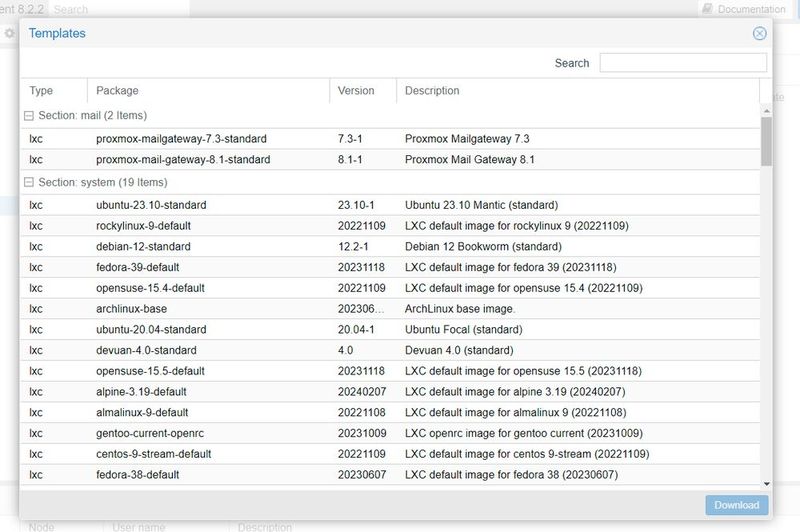Select fedora-39-default template
This screenshot has height=532, width=800.
(x=390, y=267)
